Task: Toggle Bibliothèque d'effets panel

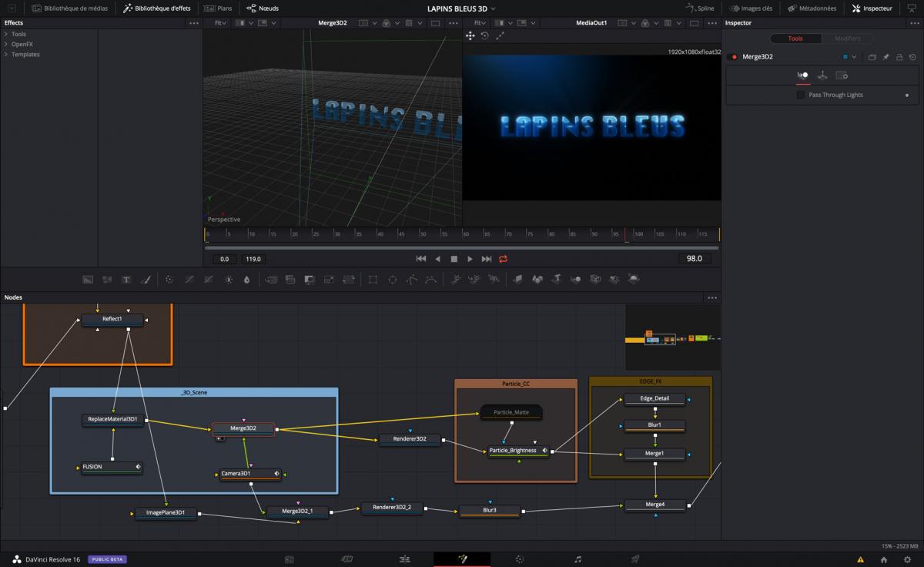Action: point(157,8)
